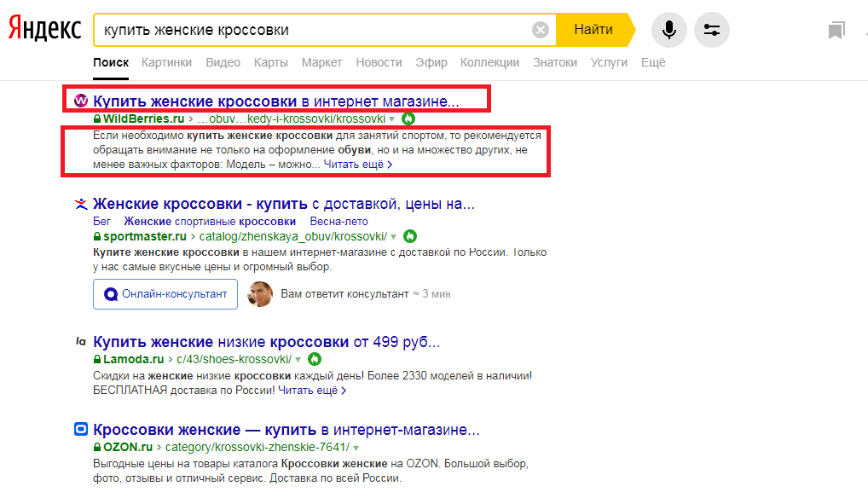Viewport: 868px width, 498px height.
Task: Click Turbo badge next to WildBerries URL
Action: (x=408, y=119)
